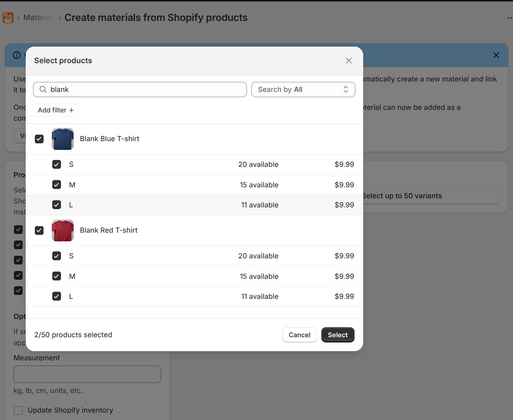Open the three-dot overflow menu top right
This screenshot has width=513, height=420.
[x=510, y=17]
